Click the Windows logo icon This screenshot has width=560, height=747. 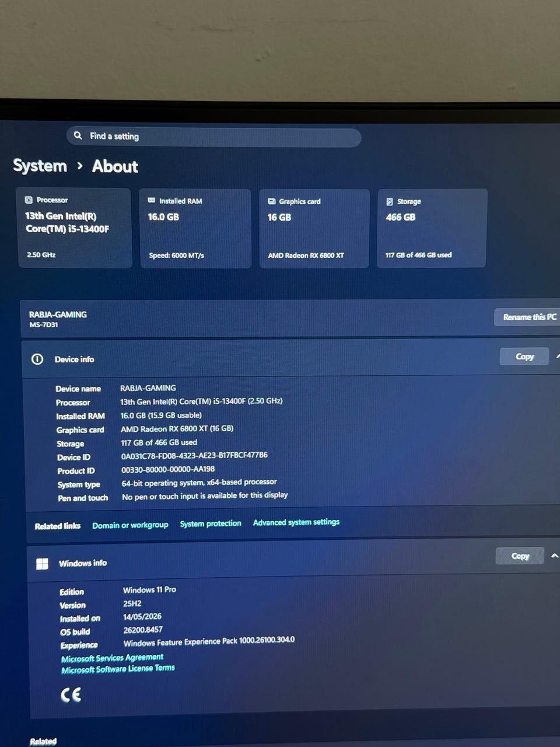pos(42,564)
